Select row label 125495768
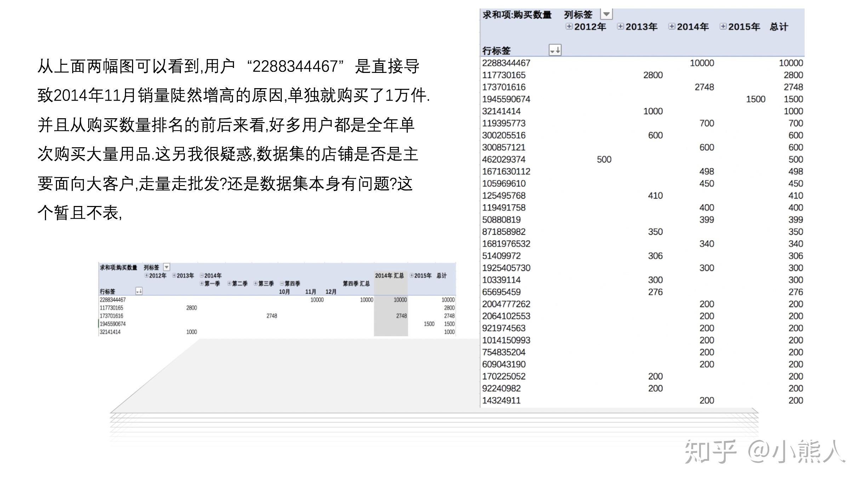Viewport: 868px width, 487px height. pos(504,195)
